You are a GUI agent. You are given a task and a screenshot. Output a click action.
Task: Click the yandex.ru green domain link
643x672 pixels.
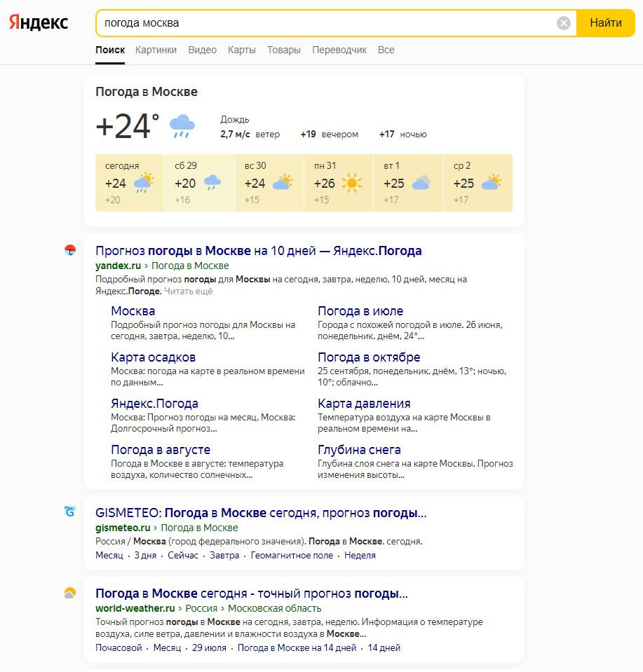coord(118,266)
